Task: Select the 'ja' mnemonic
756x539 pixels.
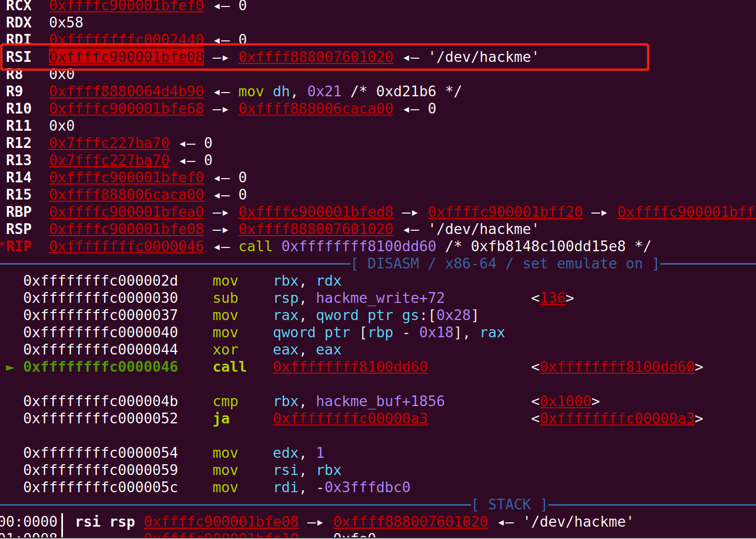Action: pos(221,419)
